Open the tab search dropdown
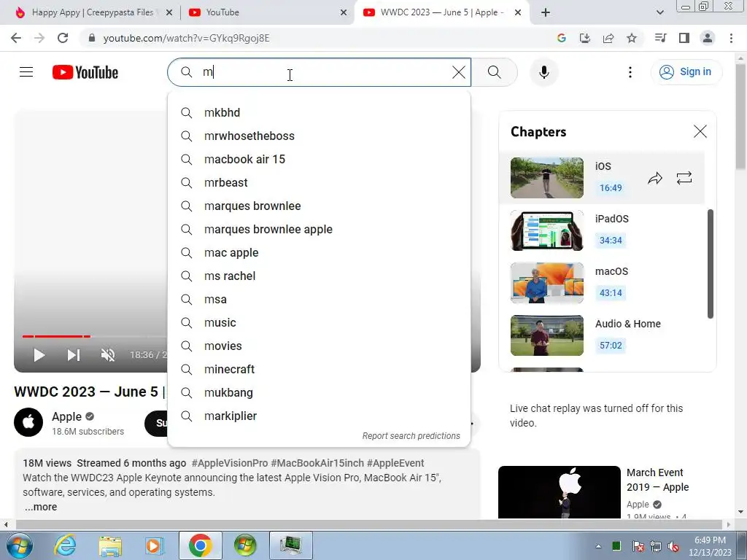 click(659, 13)
